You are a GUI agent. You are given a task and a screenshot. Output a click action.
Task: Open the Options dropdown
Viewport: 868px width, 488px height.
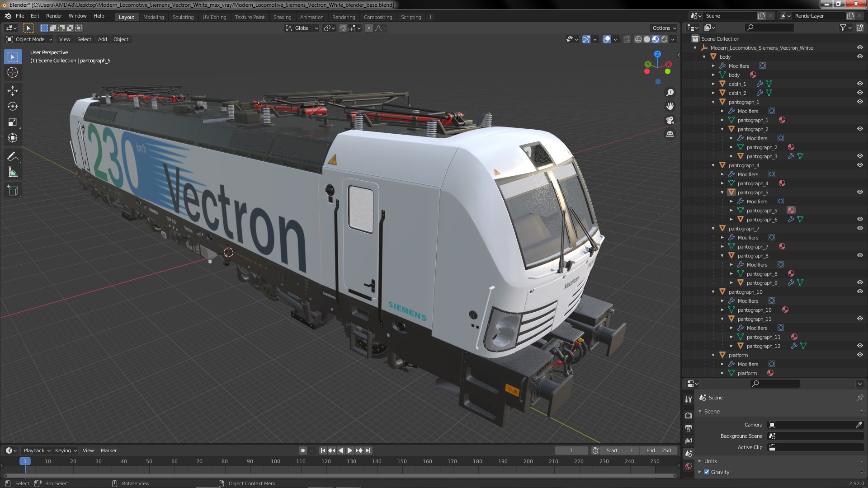(664, 28)
